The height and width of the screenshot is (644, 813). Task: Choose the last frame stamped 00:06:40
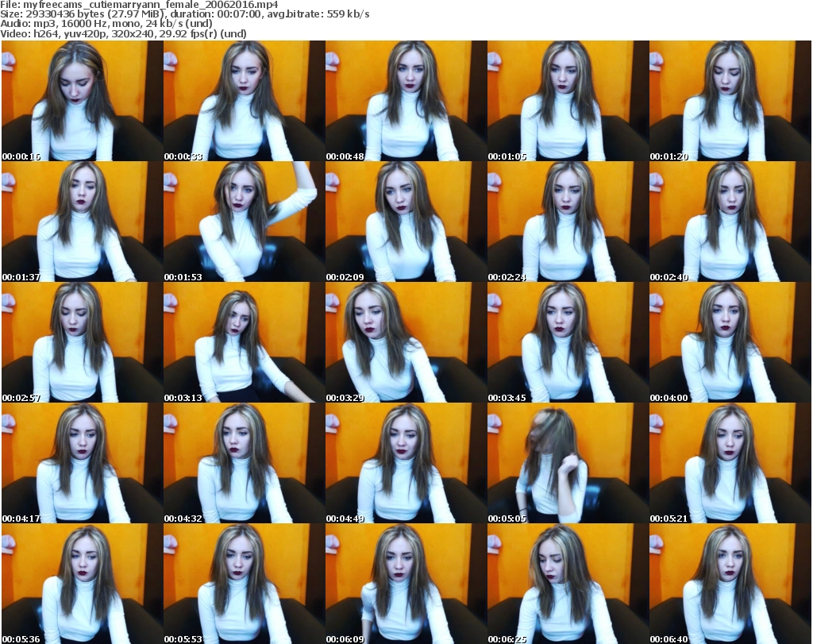coord(730,584)
